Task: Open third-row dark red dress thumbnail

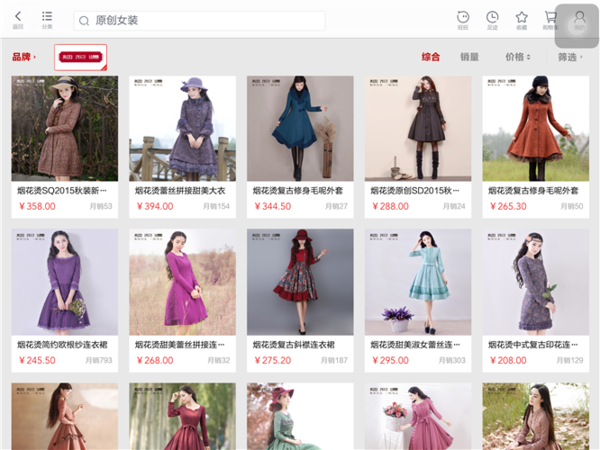Action: click(x=183, y=416)
